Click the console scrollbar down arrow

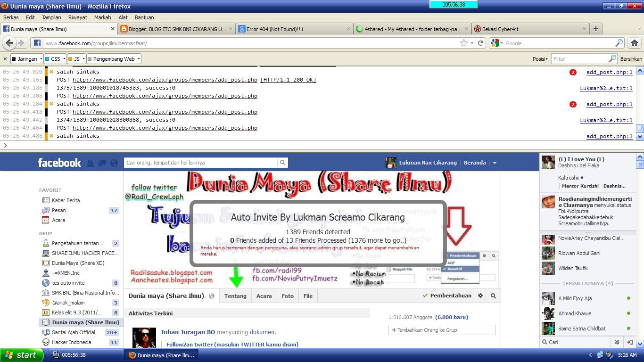coord(640,136)
